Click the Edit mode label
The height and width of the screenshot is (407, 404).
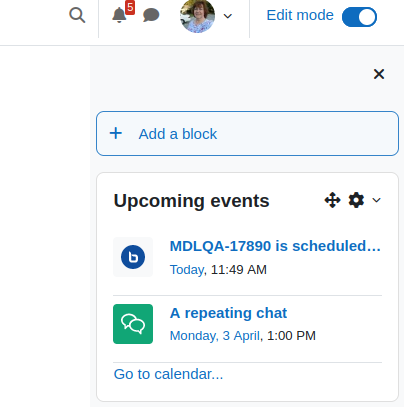300,15
